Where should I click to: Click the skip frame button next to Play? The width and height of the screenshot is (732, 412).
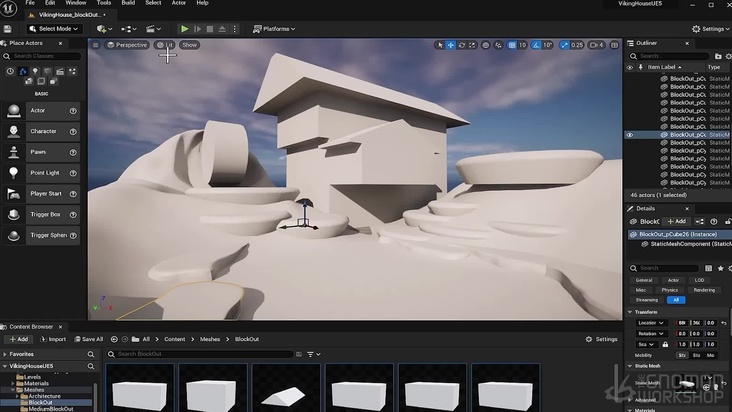tap(197, 29)
